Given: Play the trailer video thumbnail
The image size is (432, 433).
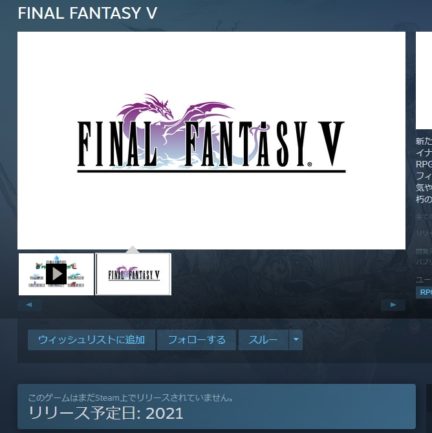Looking at the screenshot, I should (x=56, y=274).
